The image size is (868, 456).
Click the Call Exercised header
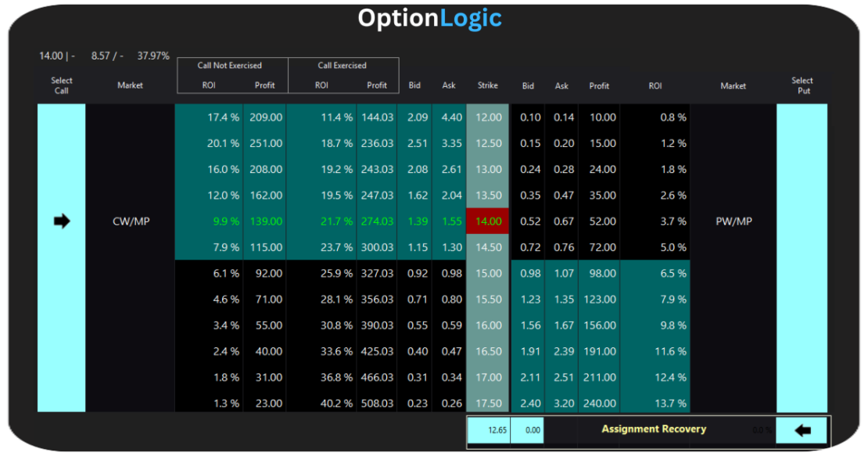tap(342, 65)
